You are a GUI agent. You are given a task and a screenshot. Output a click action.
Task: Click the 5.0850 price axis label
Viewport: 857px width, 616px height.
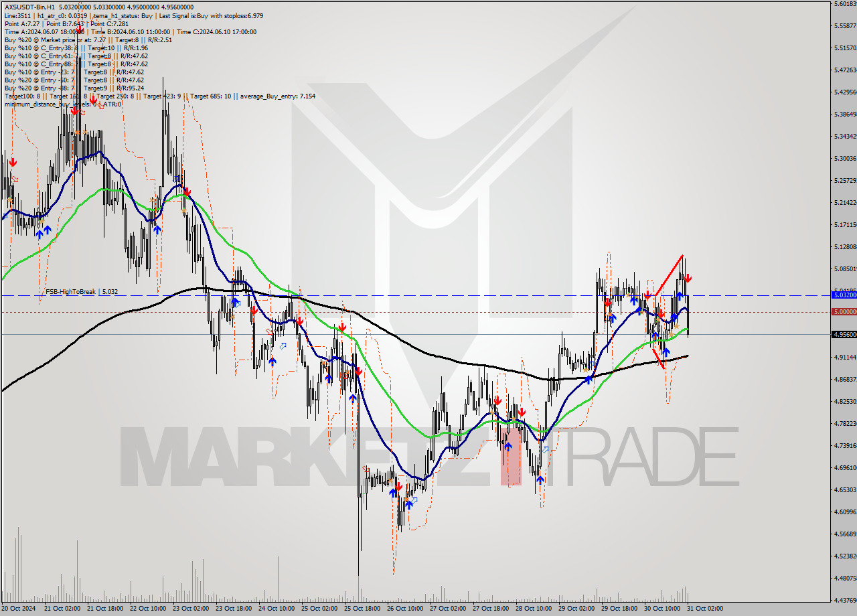844,268
